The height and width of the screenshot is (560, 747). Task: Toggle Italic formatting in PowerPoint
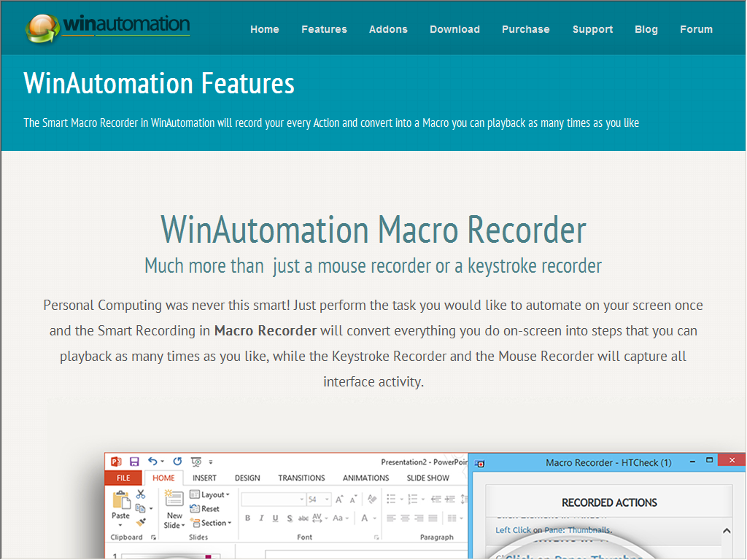tap(261, 518)
